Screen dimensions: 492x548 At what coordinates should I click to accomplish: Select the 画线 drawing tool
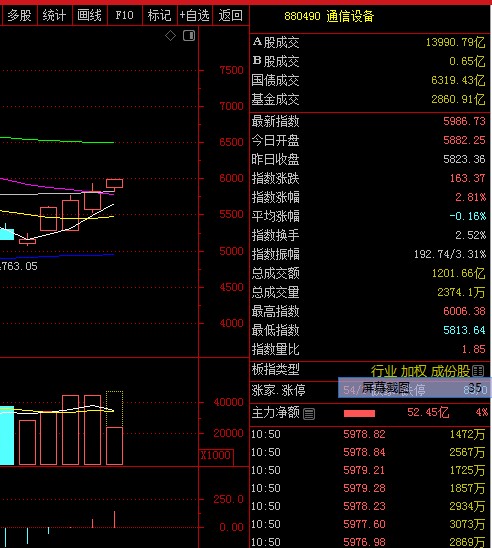tap(89, 15)
